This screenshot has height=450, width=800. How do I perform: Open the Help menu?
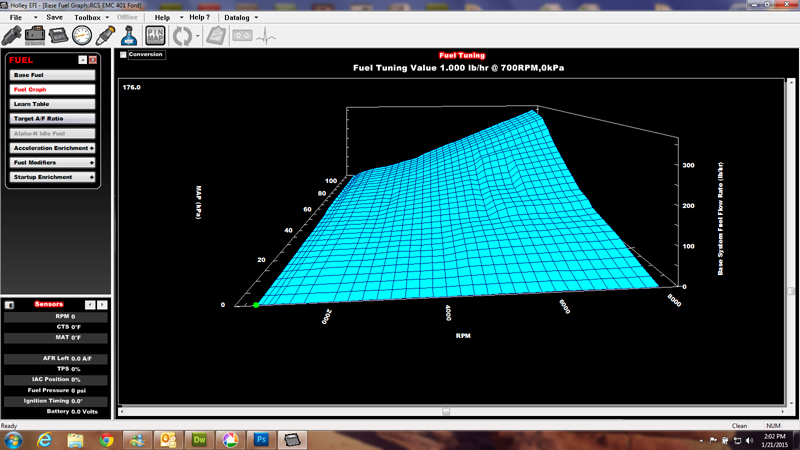pyautogui.click(x=162, y=18)
